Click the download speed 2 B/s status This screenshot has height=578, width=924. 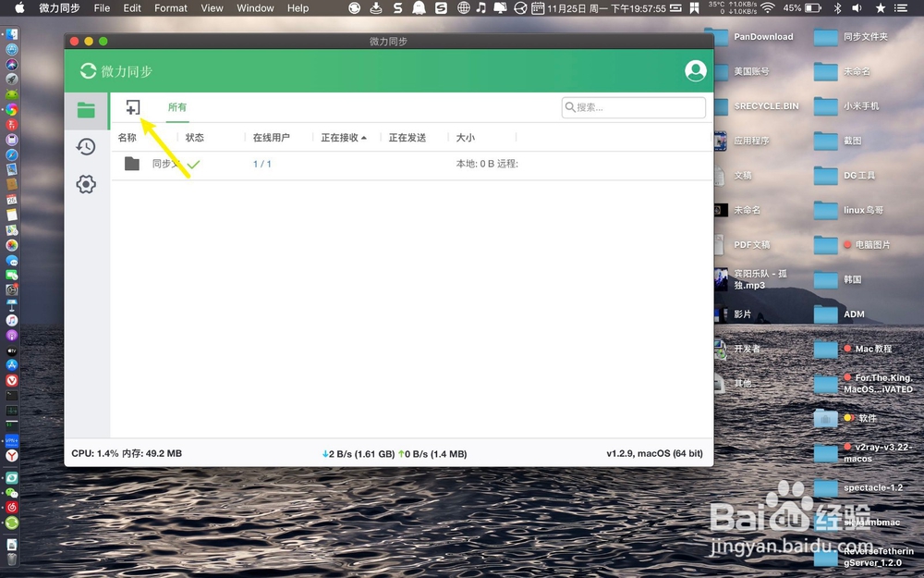359,454
